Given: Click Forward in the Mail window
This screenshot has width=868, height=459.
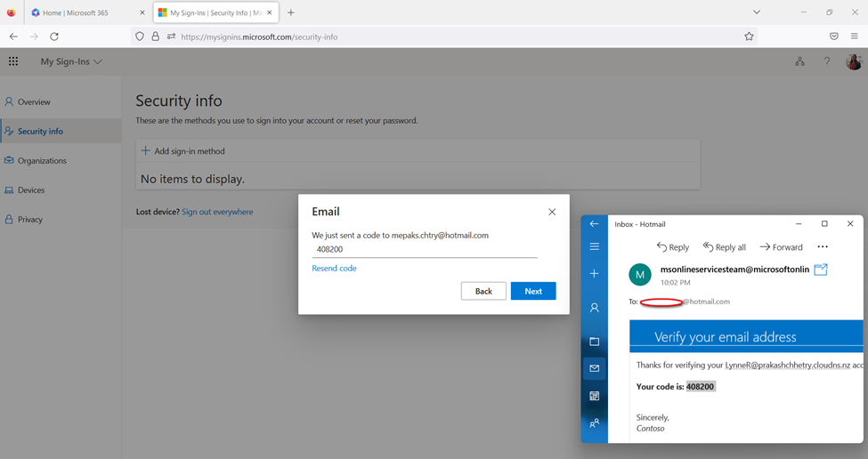Looking at the screenshot, I should 781,247.
